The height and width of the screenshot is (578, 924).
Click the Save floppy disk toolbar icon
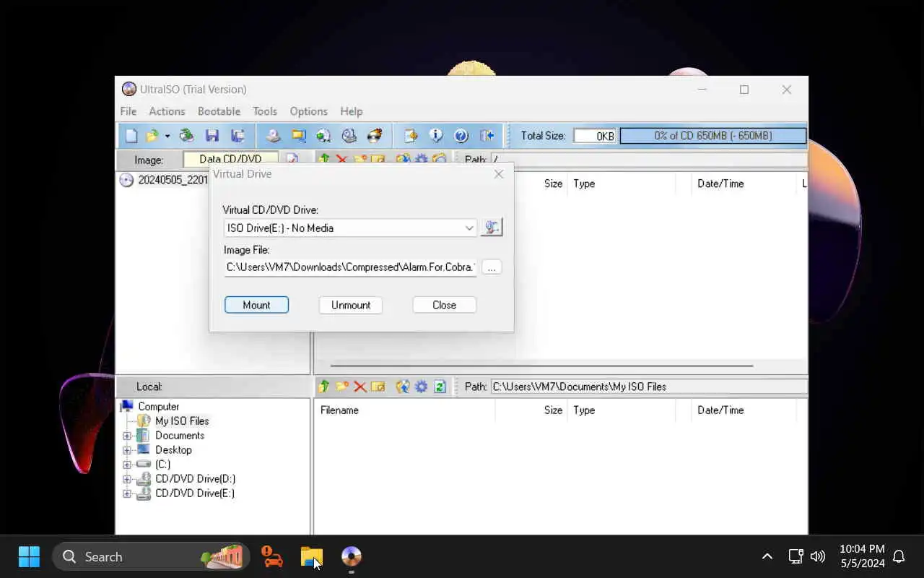pyautogui.click(x=212, y=136)
